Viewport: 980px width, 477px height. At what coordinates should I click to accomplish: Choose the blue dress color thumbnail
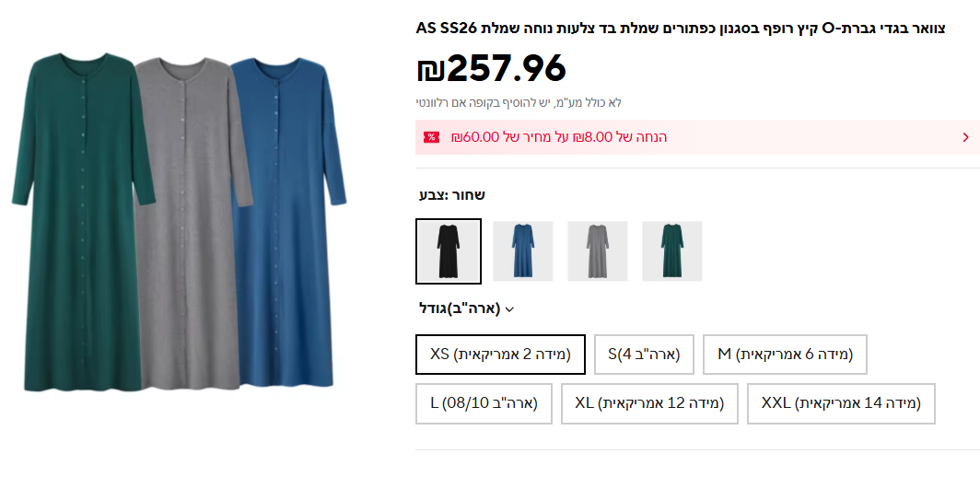(523, 250)
